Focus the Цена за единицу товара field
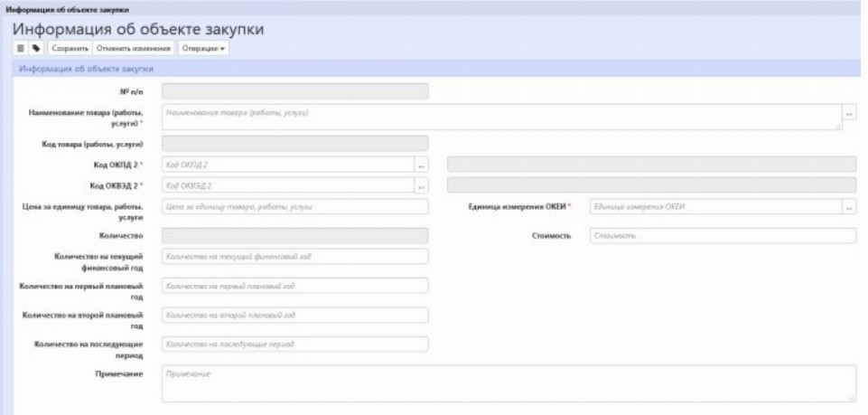 point(294,207)
